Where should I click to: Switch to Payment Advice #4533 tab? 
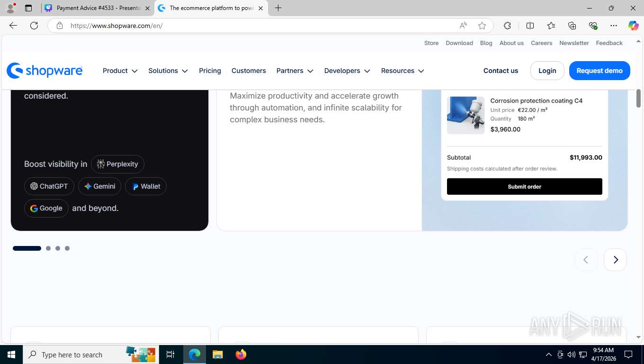(97, 8)
